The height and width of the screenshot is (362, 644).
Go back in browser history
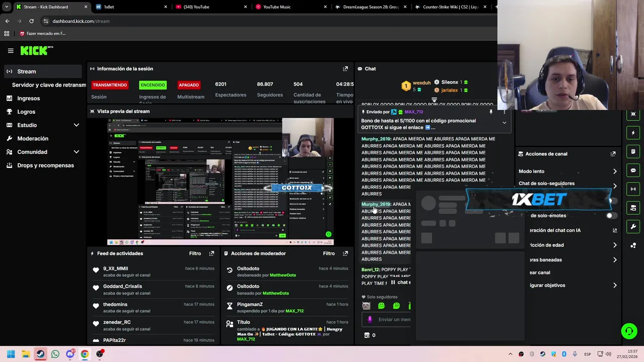coord(7,21)
